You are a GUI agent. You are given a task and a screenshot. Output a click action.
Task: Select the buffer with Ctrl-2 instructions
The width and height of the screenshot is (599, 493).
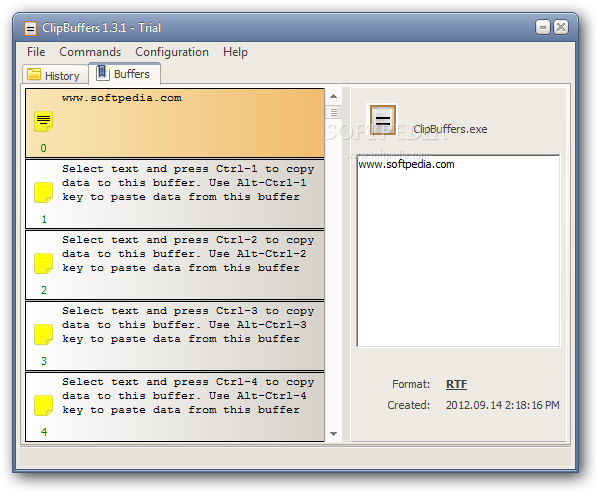pos(175,265)
